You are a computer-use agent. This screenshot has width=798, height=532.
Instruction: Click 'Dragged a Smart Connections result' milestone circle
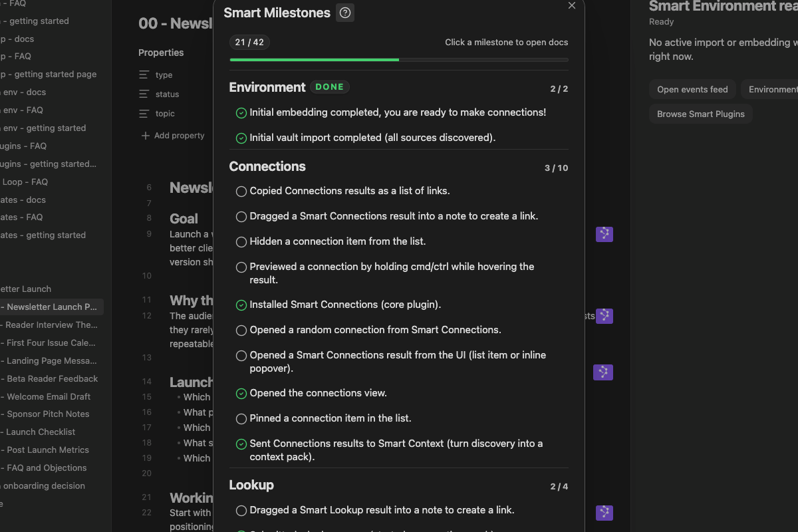[241, 217]
